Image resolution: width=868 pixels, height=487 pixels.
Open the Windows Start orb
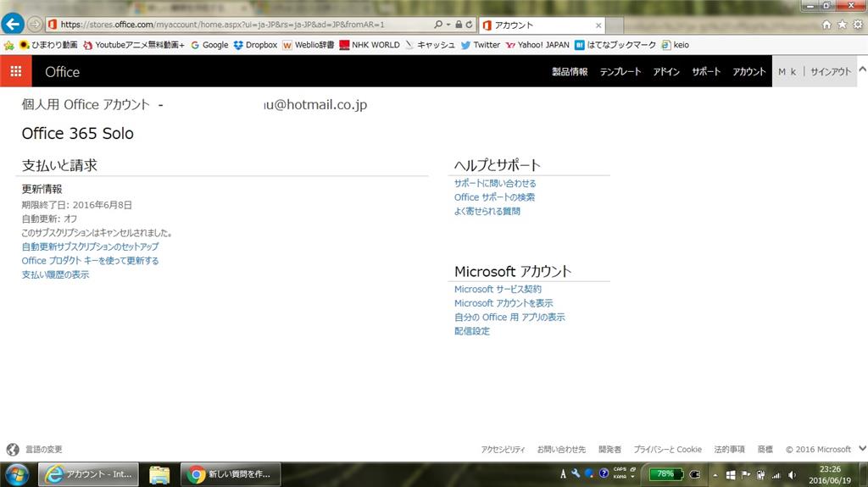[17, 475]
